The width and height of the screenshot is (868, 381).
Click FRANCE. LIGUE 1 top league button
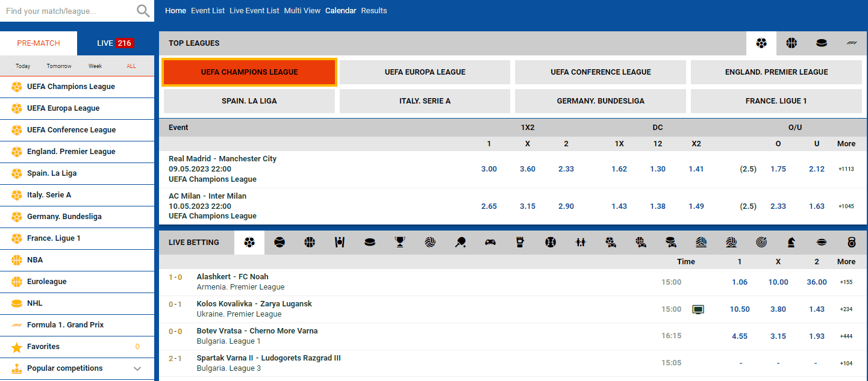(x=776, y=101)
